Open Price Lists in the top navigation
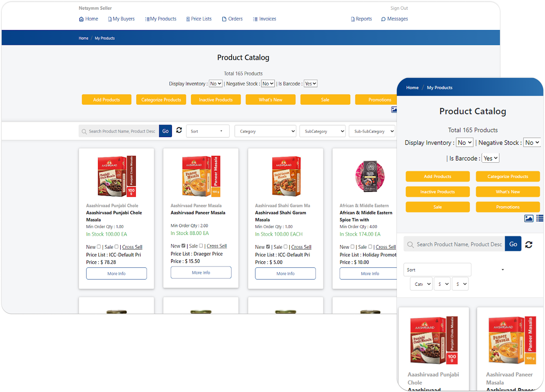This screenshot has height=392, width=545. (x=199, y=19)
